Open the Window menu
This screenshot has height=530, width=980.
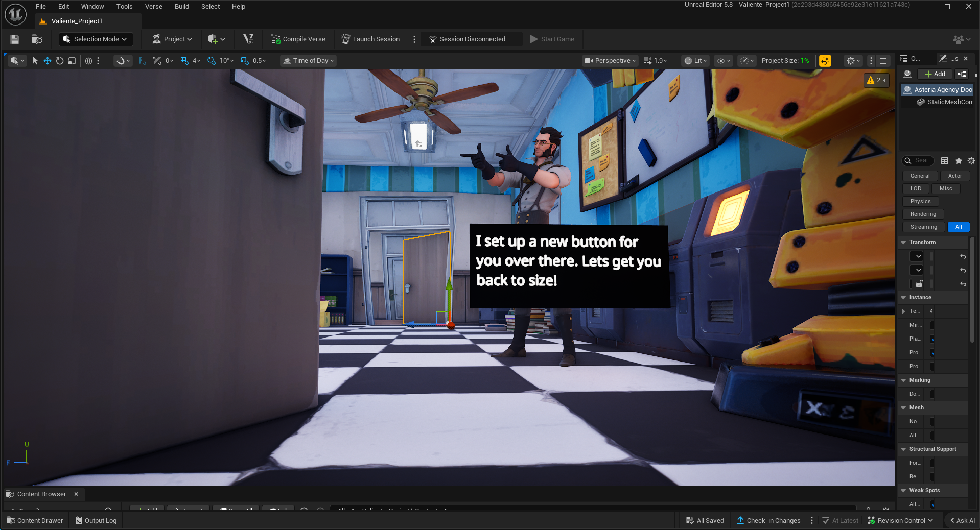tap(92, 7)
